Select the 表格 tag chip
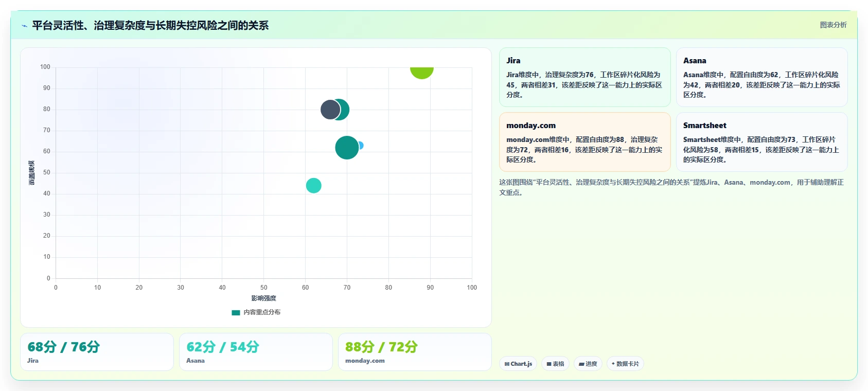 coord(555,364)
